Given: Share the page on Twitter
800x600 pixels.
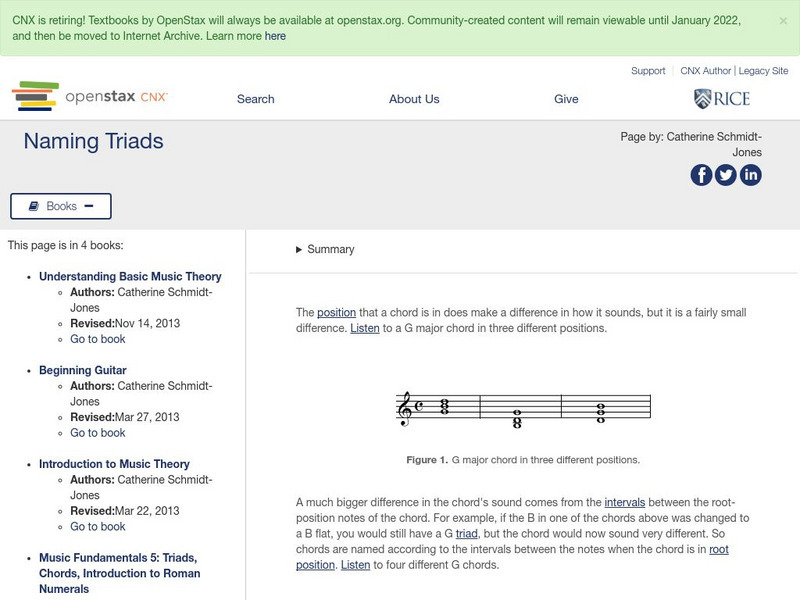Looking at the screenshot, I should 725,175.
